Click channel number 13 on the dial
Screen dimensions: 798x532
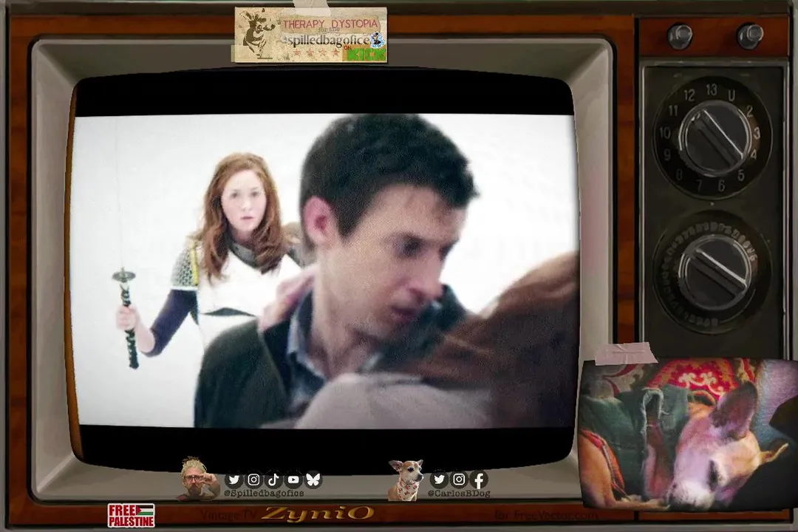pyautogui.click(x=712, y=90)
